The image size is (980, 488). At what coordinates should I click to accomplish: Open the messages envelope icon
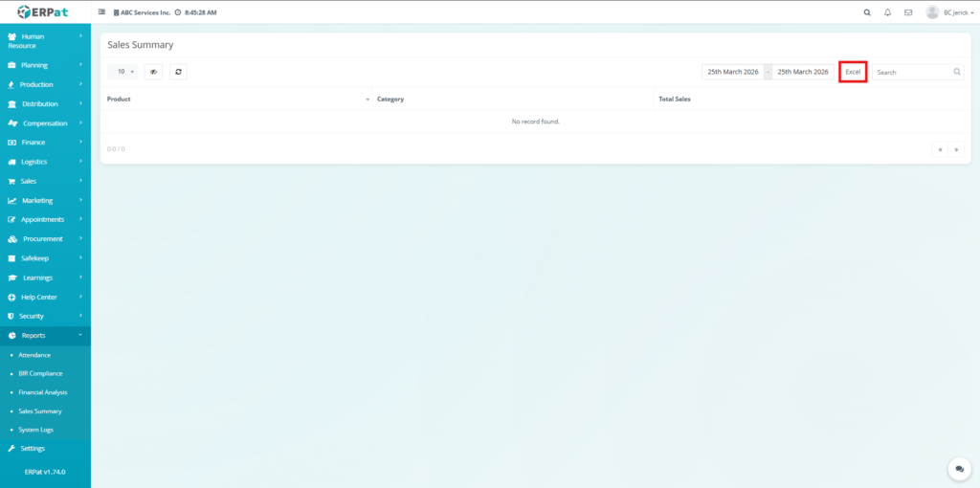coord(908,12)
